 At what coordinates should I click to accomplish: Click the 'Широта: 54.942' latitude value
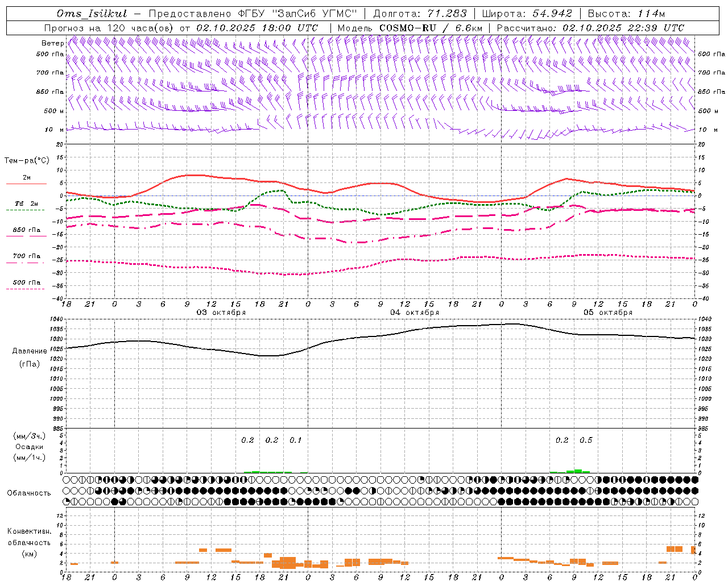[x=527, y=14]
